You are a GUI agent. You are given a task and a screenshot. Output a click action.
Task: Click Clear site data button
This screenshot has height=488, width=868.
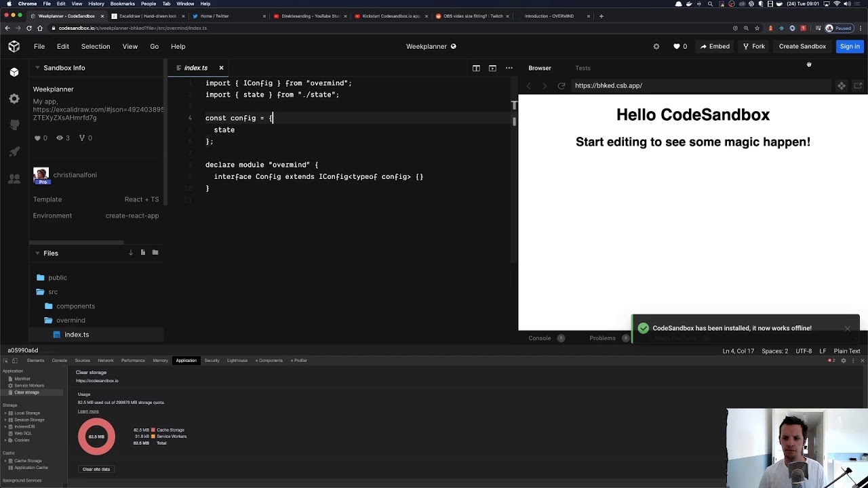click(x=96, y=469)
